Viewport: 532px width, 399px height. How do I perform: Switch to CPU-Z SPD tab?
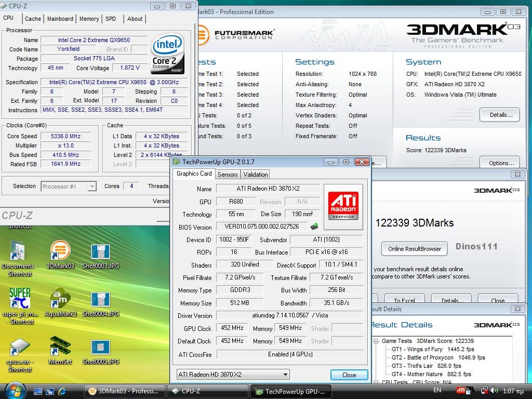[x=111, y=19]
